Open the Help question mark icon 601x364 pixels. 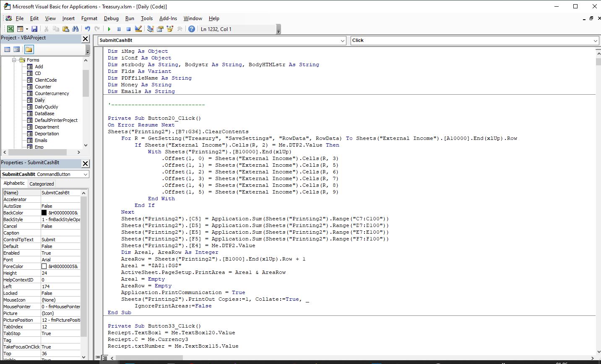click(x=192, y=29)
